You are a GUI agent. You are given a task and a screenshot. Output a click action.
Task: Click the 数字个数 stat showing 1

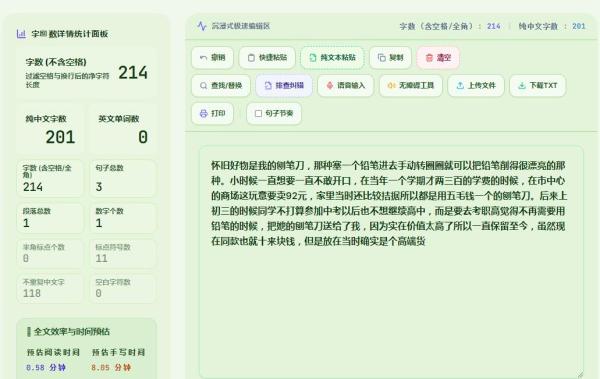[x=123, y=218]
